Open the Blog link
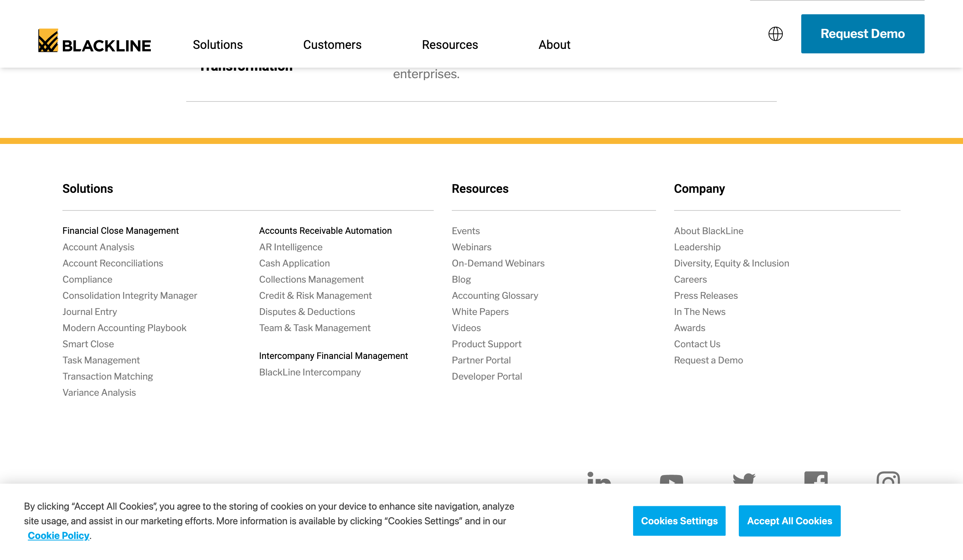Viewport: 963px width, 560px height. pos(461,279)
